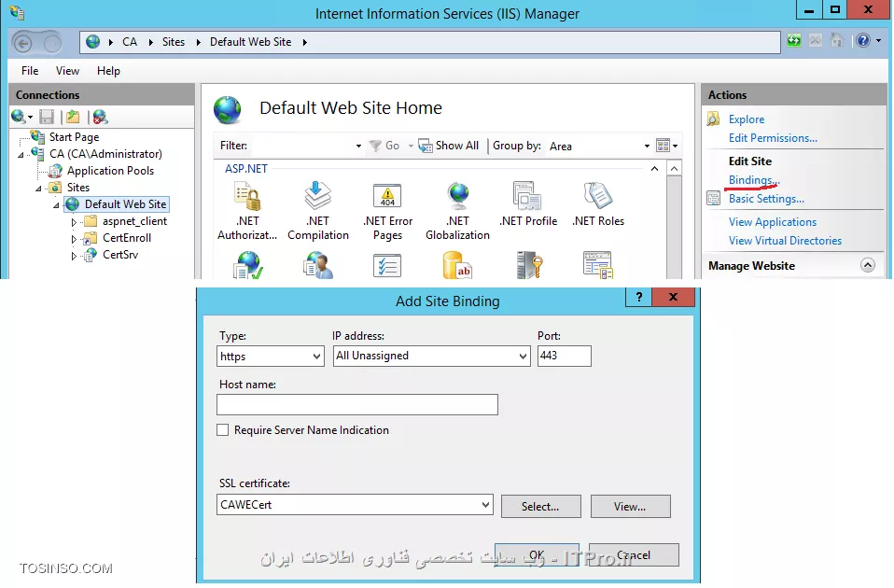This screenshot has width=894, height=588.
Task: Click the Go filter button
Action: pyautogui.click(x=384, y=146)
